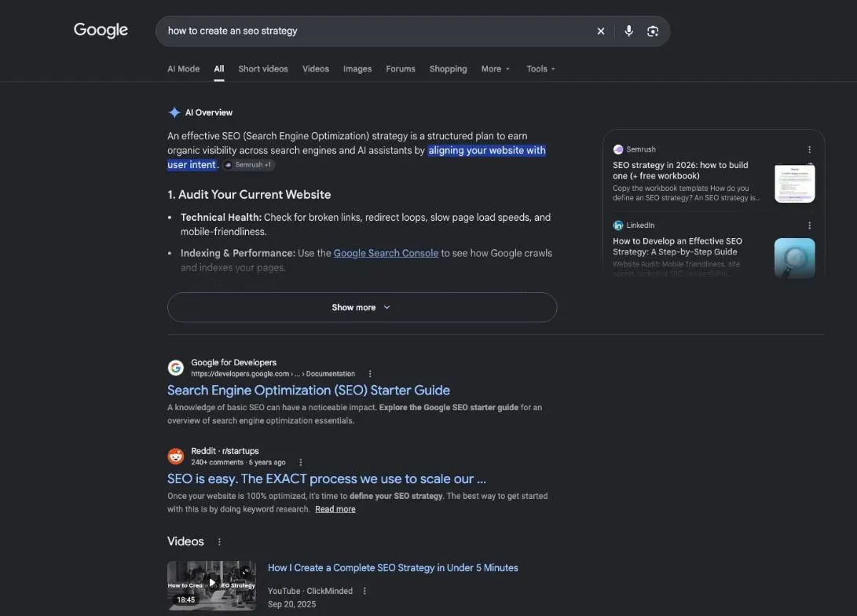Click the LinkedIn favicon in source card

pos(618,225)
